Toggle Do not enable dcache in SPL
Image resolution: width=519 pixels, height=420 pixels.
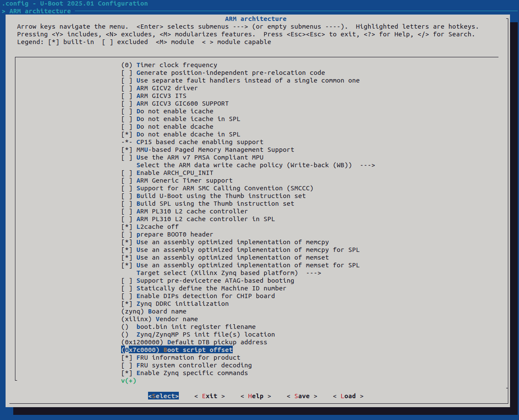[x=181, y=134]
